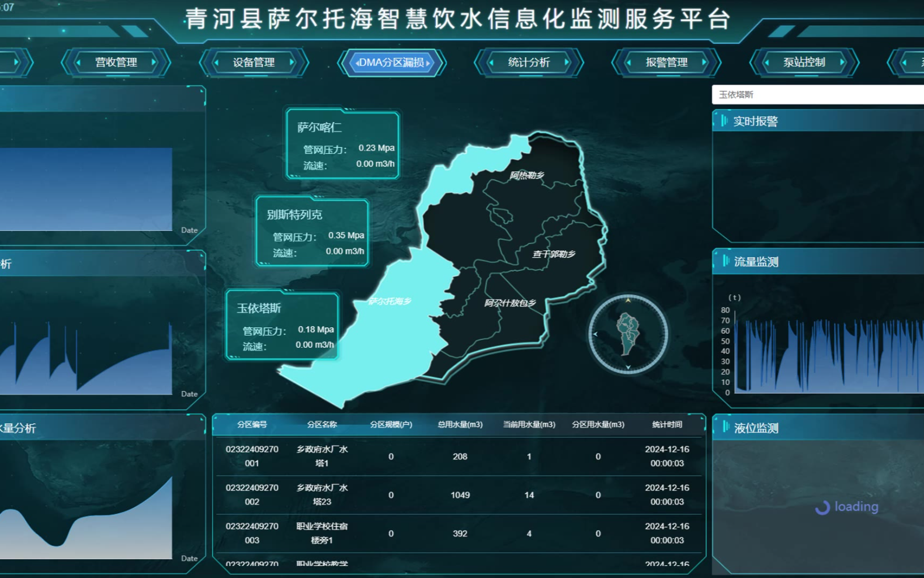
Task: Open the 设备管理 tab
Action: click(x=253, y=62)
